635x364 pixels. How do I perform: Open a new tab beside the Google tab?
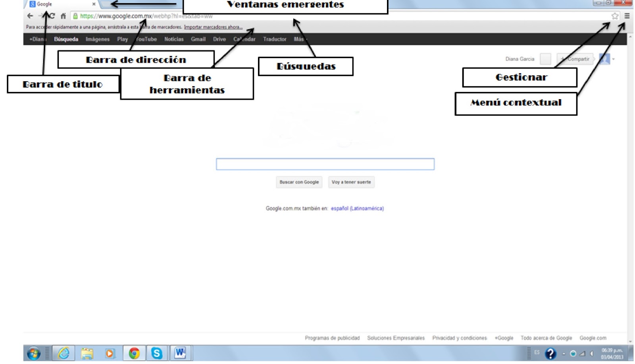[x=106, y=4]
